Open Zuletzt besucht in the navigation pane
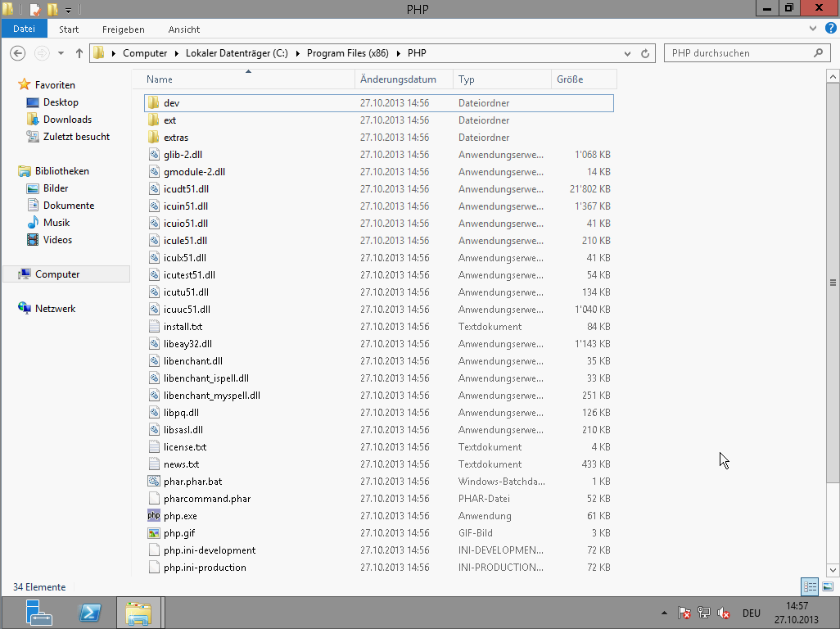Viewport: 840px width, 629px height. click(76, 136)
